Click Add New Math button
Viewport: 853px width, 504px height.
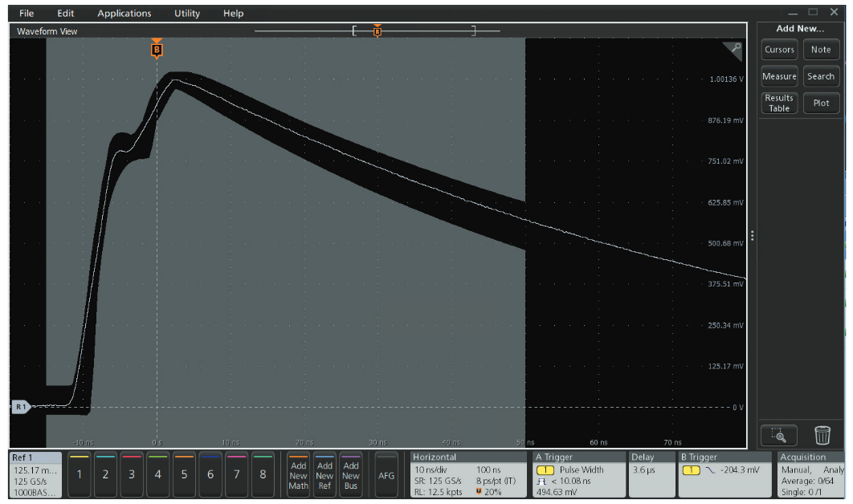pos(298,474)
